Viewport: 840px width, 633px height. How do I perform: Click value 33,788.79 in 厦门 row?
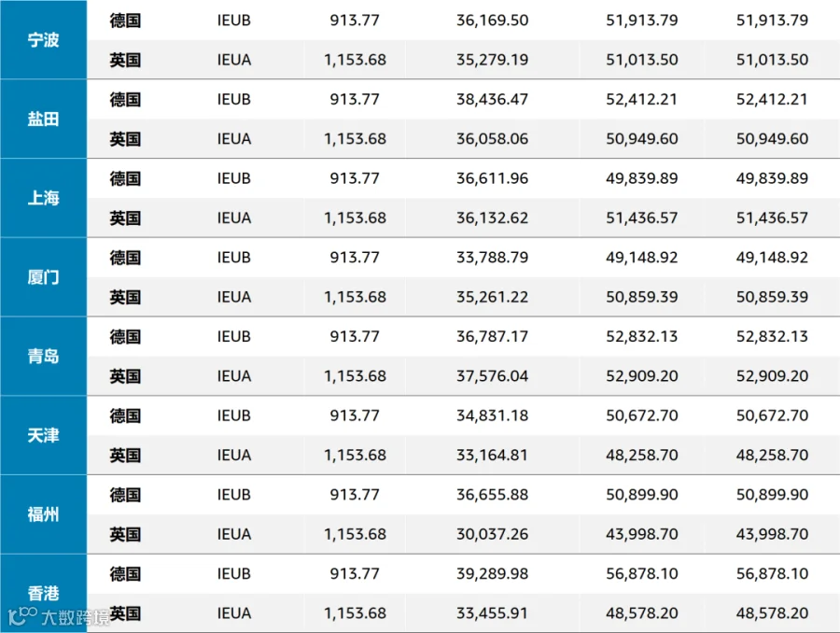(x=492, y=258)
